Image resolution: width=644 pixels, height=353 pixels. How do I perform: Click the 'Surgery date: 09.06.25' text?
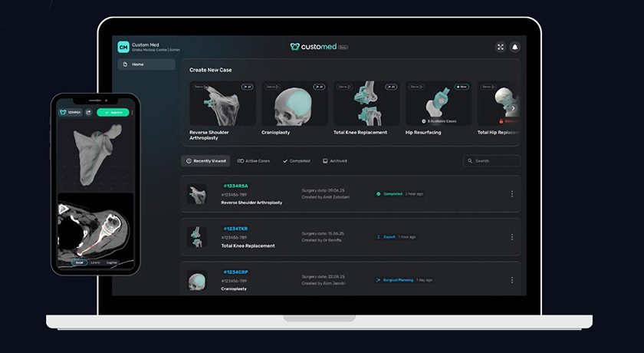pos(324,190)
